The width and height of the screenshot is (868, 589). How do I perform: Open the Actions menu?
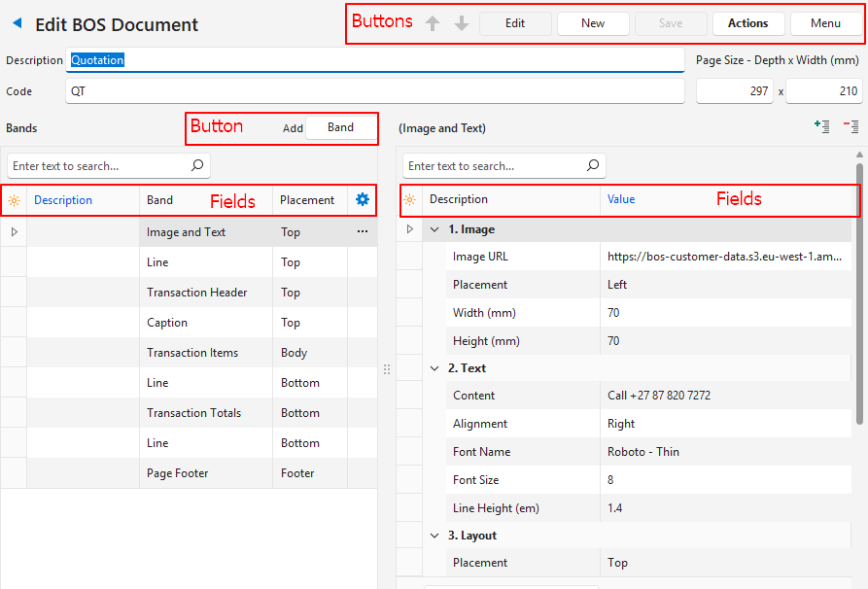[747, 23]
